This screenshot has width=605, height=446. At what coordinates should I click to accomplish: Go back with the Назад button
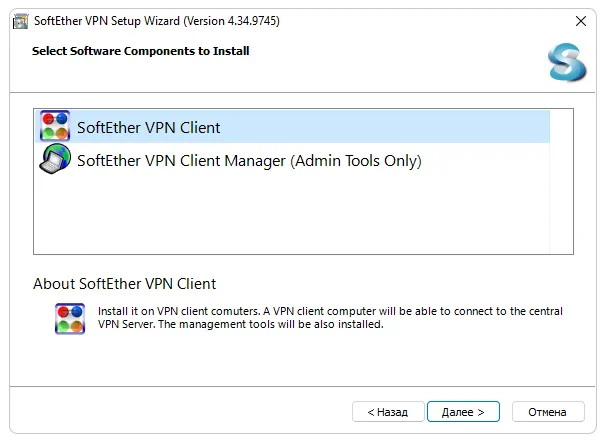pyautogui.click(x=388, y=412)
